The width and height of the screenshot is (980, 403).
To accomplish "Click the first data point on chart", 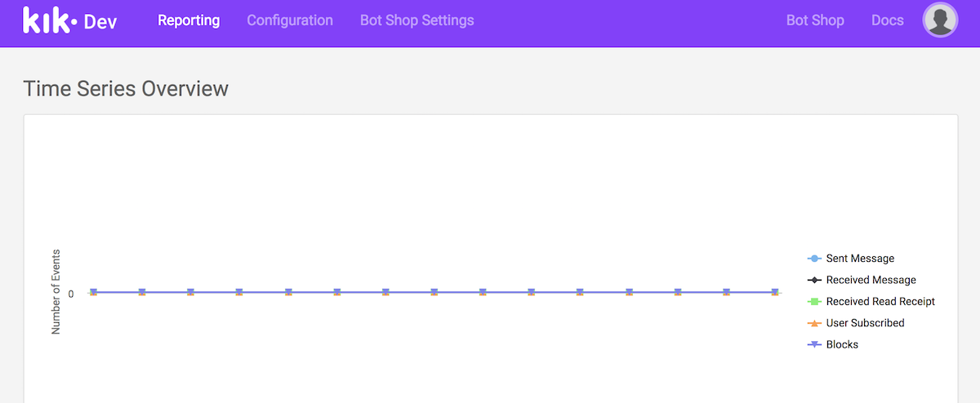I will (x=94, y=292).
